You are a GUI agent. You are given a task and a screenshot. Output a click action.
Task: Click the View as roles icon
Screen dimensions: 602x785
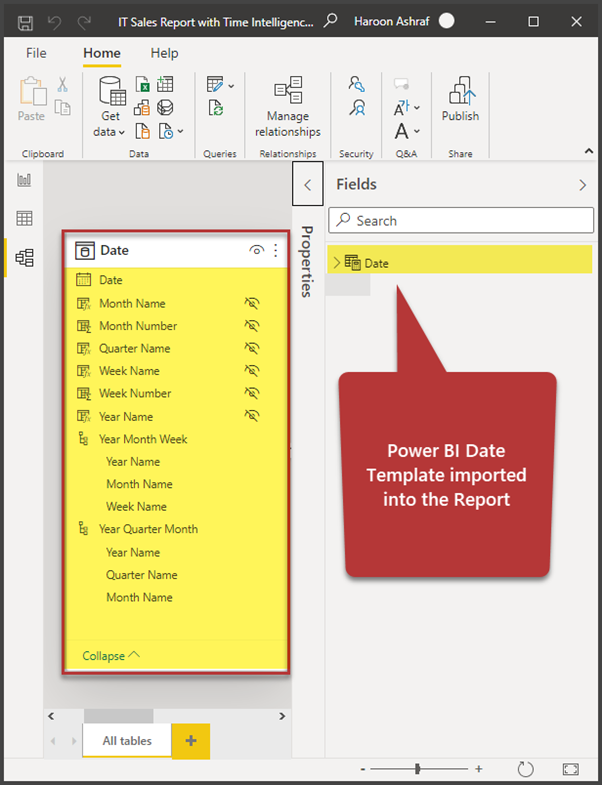[x=357, y=108]
